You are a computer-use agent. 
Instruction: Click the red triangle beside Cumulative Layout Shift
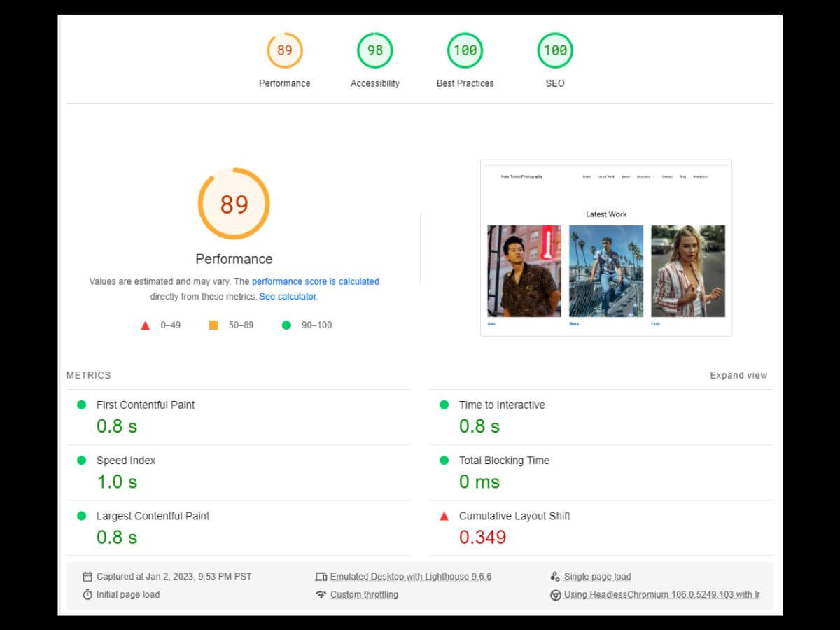point(444,517)
